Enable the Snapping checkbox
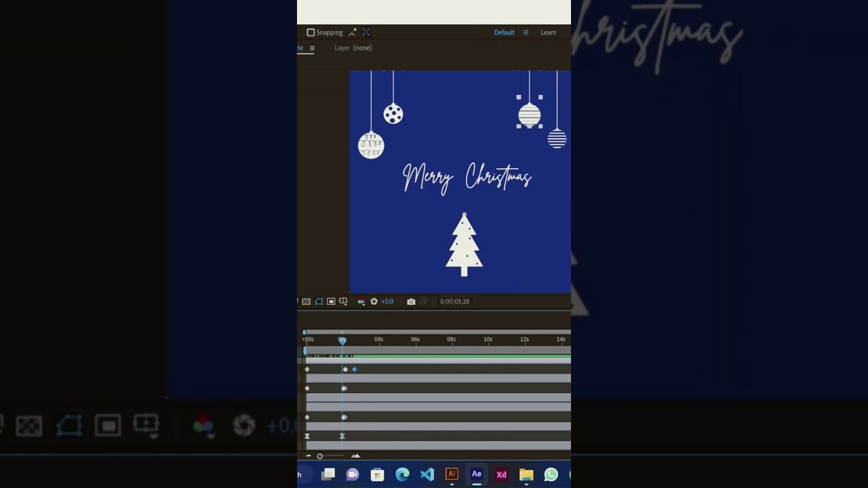 pyautogui.click(x=311, y=33)
